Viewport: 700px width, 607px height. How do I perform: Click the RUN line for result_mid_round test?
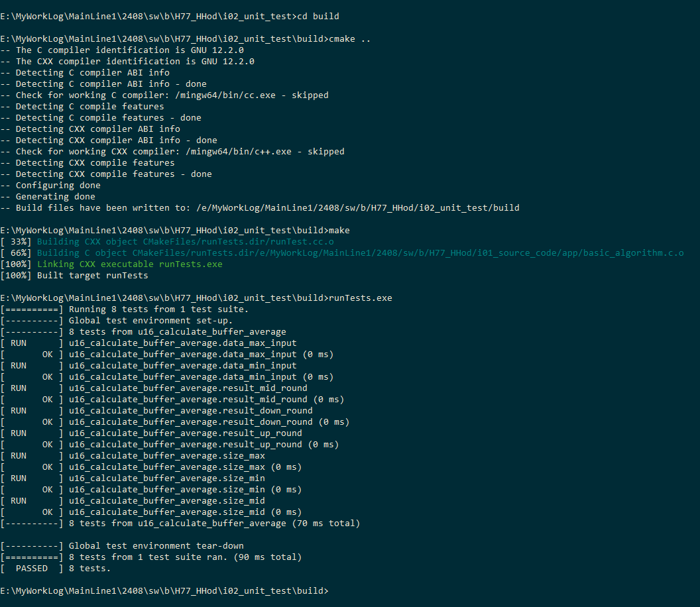tap(186, 388)
